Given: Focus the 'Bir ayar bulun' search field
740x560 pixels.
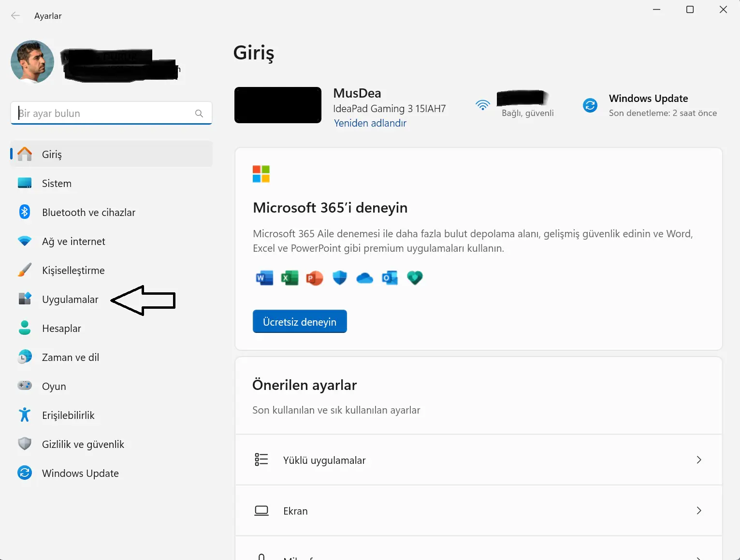Looking at the screenshot, I should pos(111,113).
